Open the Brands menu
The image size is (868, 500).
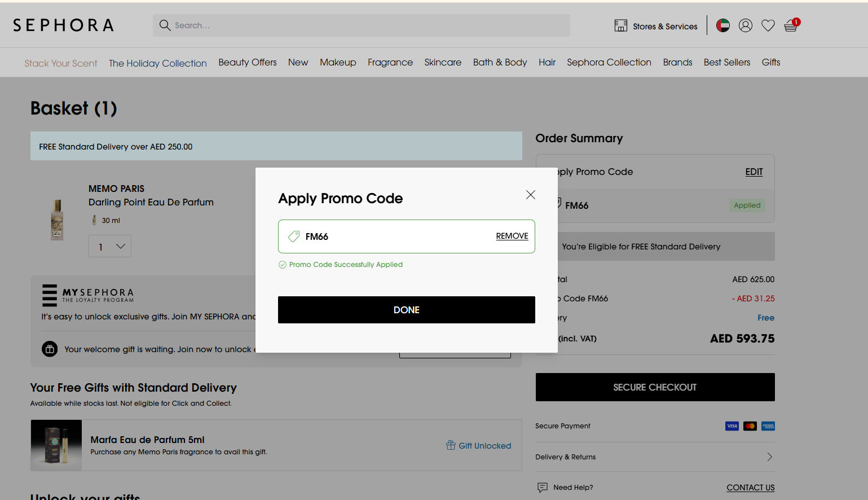click(677, 62)
